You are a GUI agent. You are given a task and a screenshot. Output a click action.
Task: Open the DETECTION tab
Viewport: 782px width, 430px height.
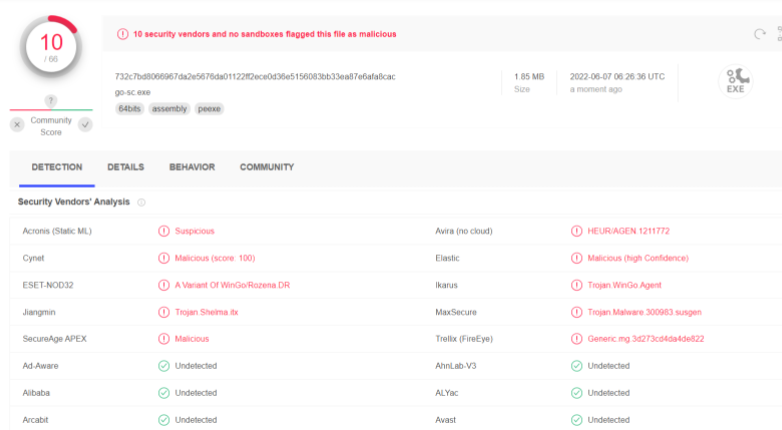coord(57,167)
